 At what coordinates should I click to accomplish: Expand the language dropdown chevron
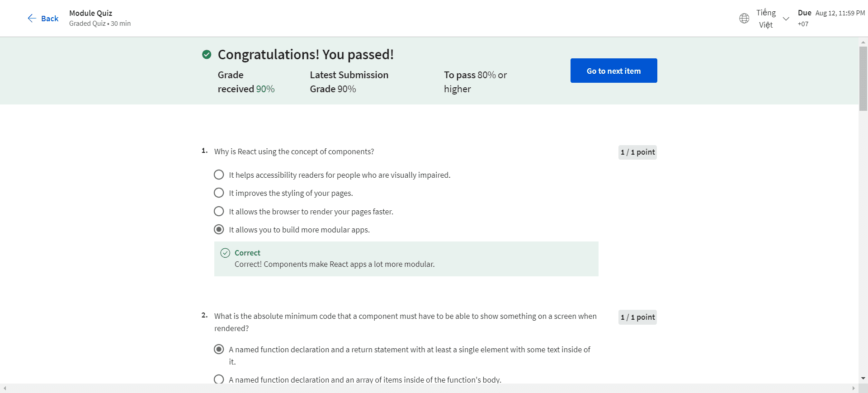786,19
